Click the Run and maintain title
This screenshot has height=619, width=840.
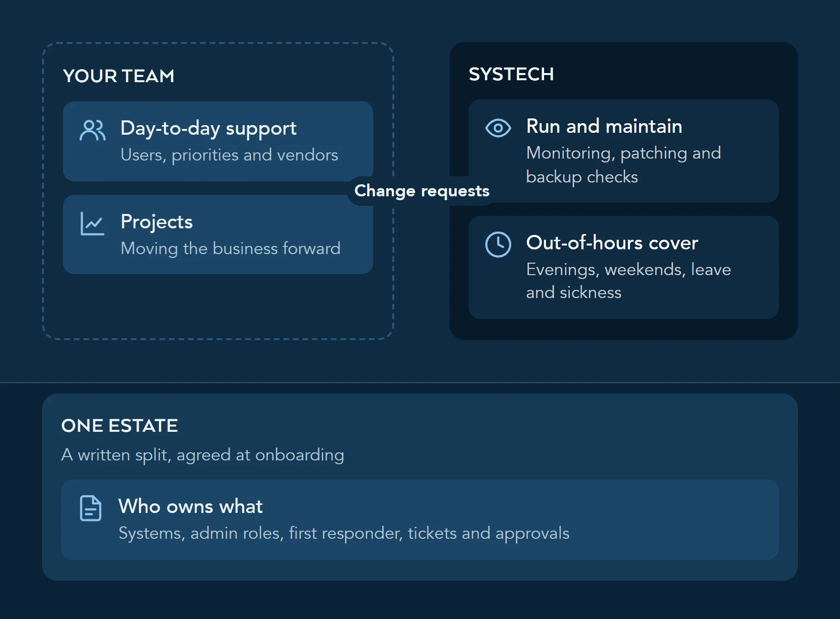(604, 126)
